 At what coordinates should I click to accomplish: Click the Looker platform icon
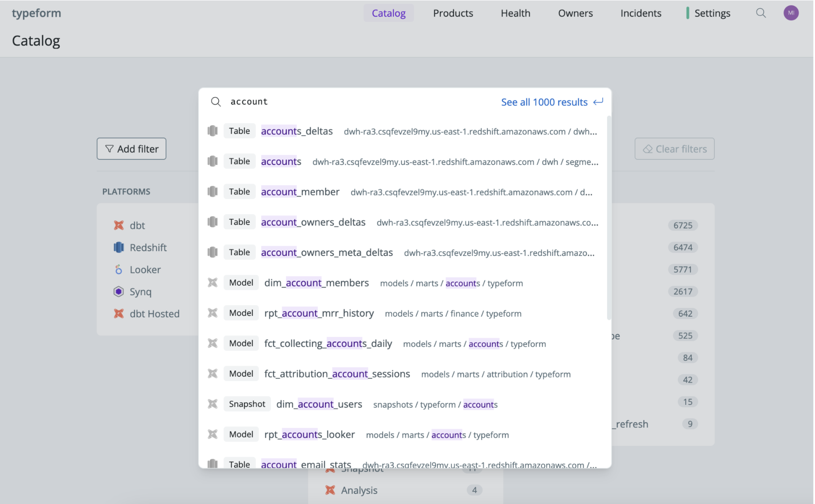(x=119, y=269)
